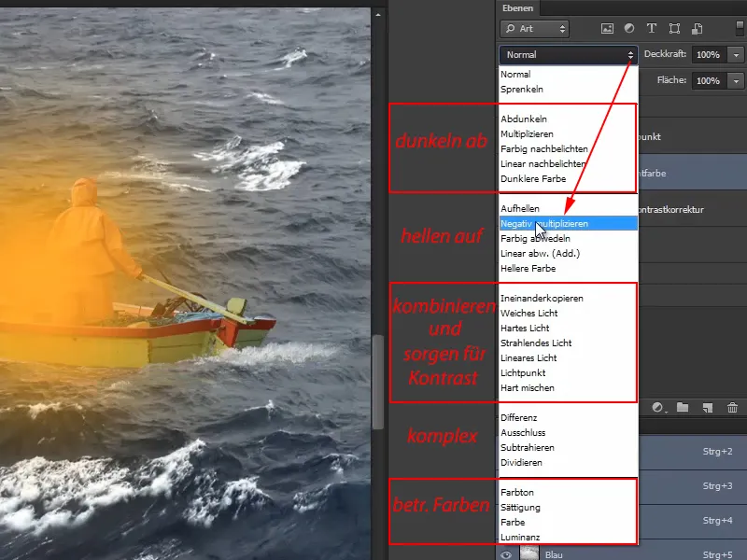The width and height of the screenshot is (747, 560).
Task: Select the Blau channel row
Action: click(x=621, y=552)
